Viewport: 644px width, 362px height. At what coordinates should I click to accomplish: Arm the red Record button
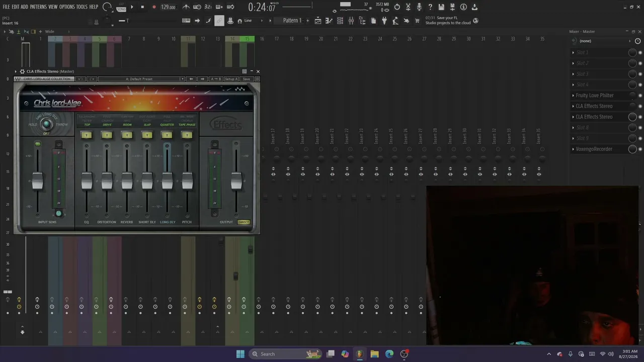[154, 7]
